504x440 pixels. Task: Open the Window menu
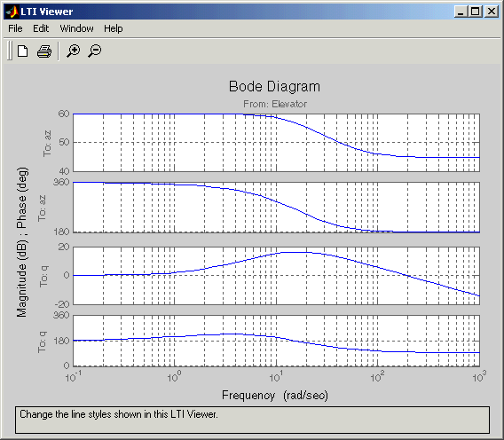pos(76,28)
